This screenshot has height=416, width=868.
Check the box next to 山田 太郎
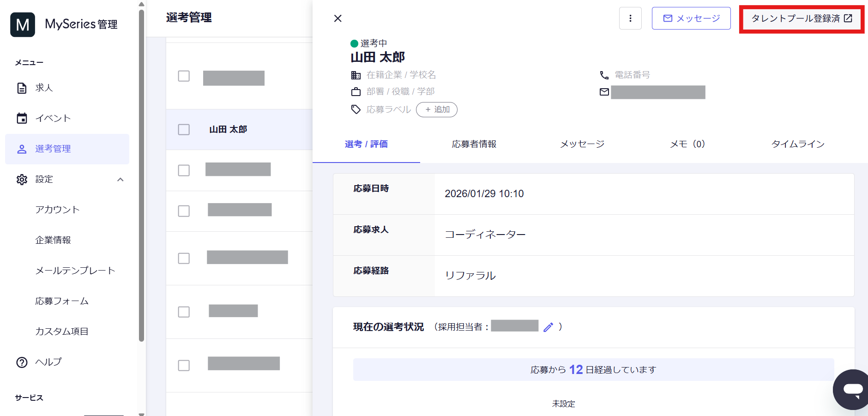[184, 129]
